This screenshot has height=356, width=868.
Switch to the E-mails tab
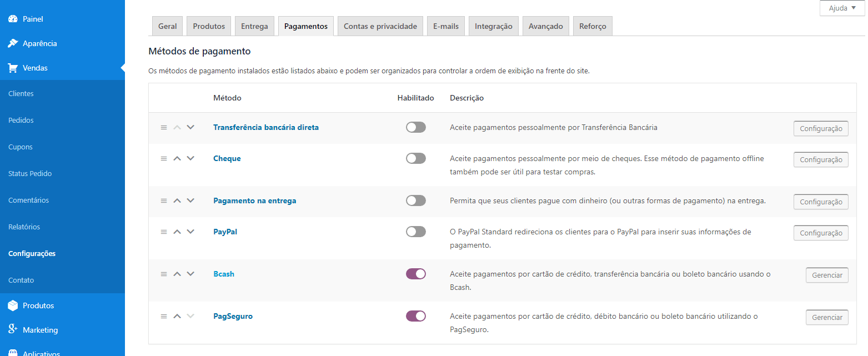(446, 26)
